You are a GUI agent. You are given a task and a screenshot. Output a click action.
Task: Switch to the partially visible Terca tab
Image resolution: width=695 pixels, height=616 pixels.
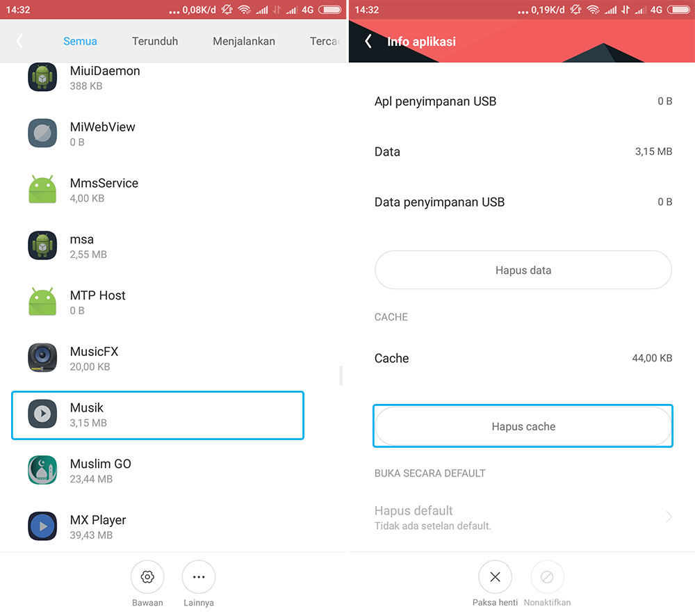click(x=325, y=41)
